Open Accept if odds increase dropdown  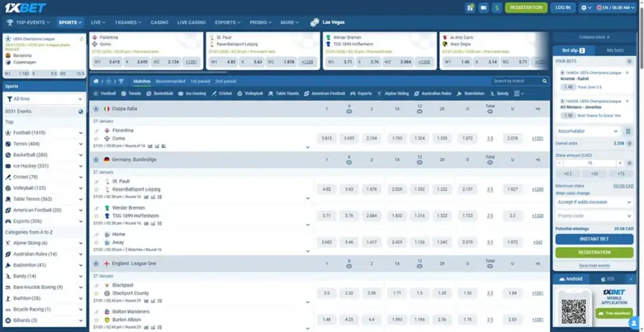pyautogui.click(x=594, y=202)
